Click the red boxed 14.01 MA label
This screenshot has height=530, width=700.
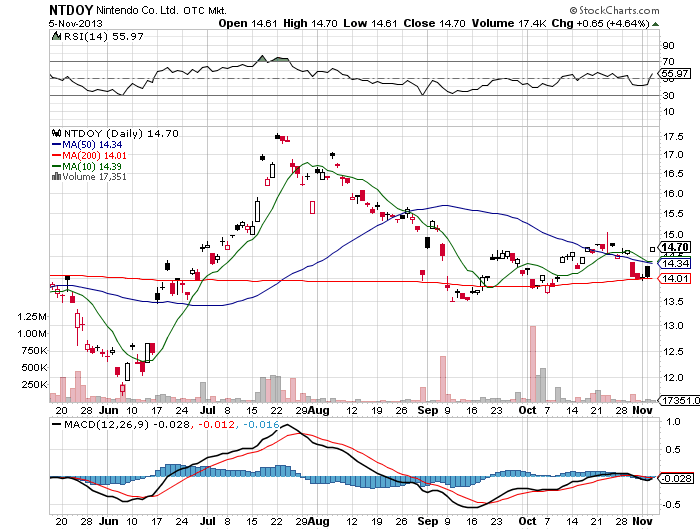pos(675,279)
